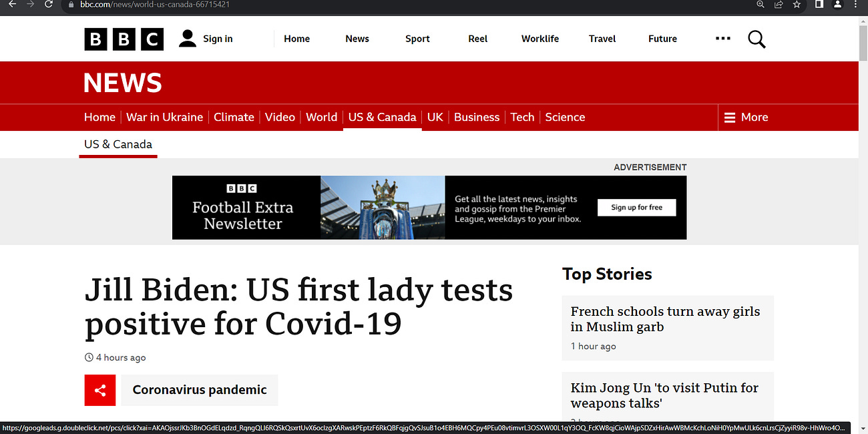Select War in Ukraine section
The height and width of the screenshot is (434, 868).
(164, 117)
